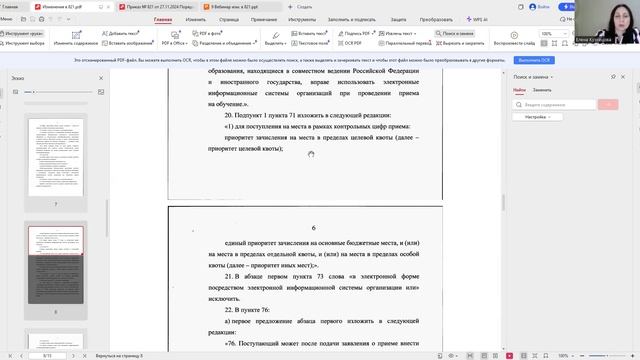The height and width of the screenshot is (360, 640).
Task: Select the Заменить tab in search panel
Action: 542,90
